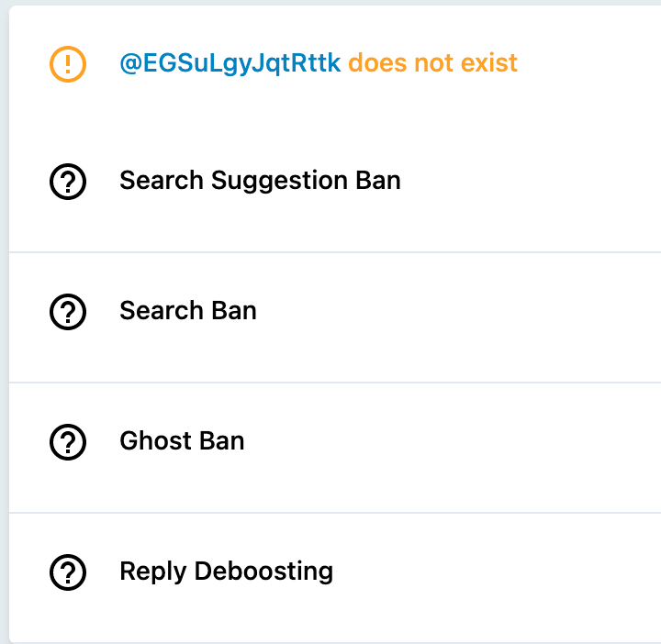Image resolution: width=661 pixels, height=644 pixels.
Task: Select the Reply Deboosting label text
Action: [227, 572]
